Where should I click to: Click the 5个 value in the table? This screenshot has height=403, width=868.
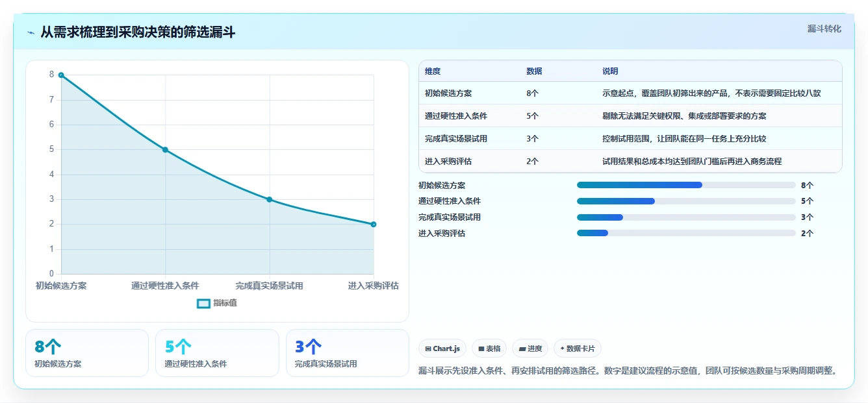[x=532, y=116]
